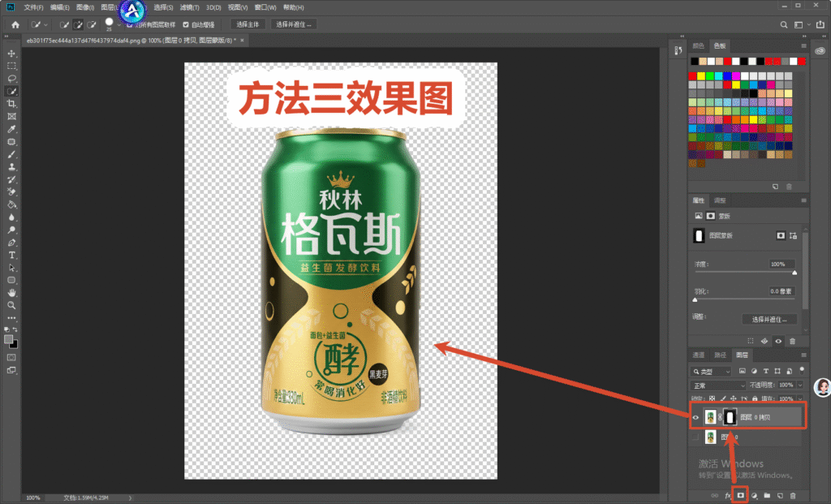Click the 选择主体 button

[248, 24]
